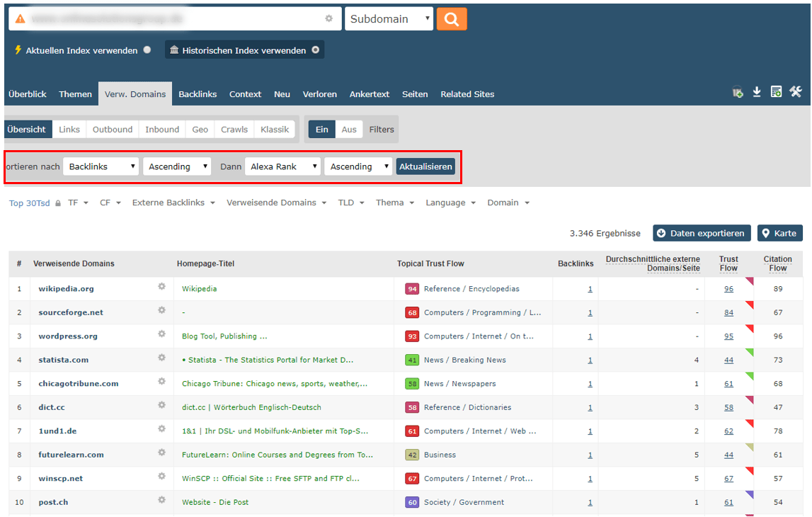Click backlinks count for dict.cc row
This screenshot has width=812, height=517.
click(590, 407)
